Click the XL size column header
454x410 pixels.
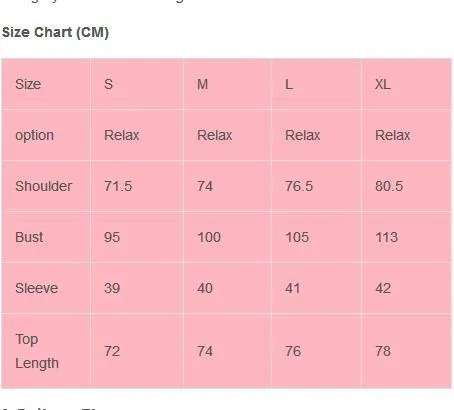383,84
